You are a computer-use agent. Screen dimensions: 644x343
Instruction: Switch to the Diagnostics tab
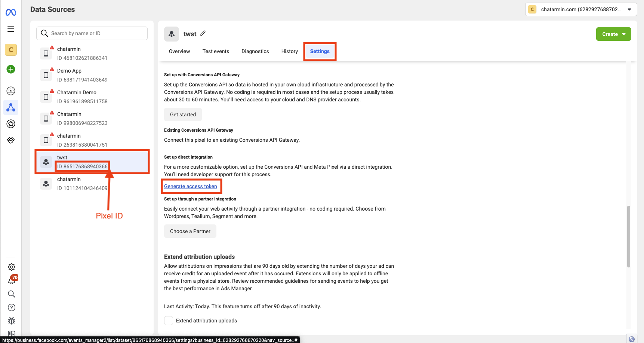pyautogui.click(x=255, y=51)
